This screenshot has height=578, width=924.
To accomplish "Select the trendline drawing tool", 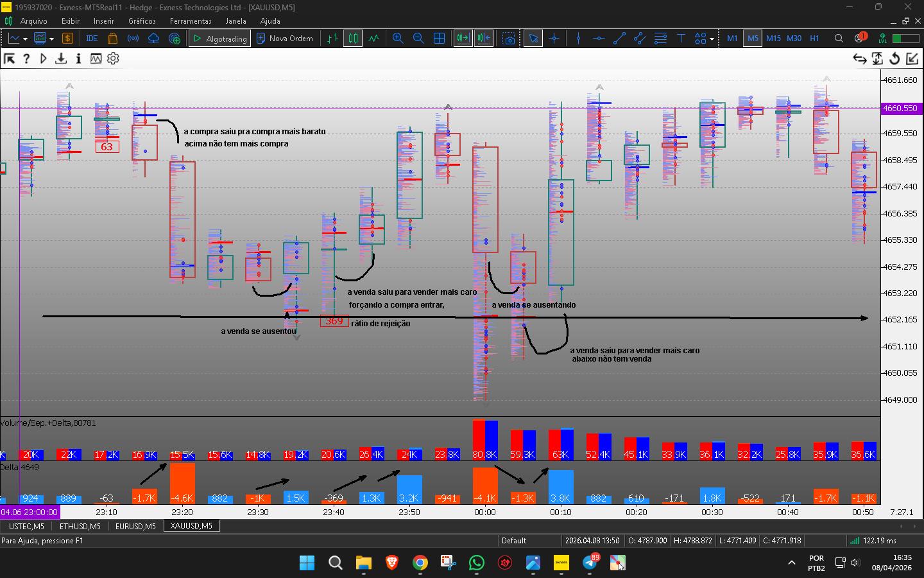I will pyautogui.click(x=619, y=39).
